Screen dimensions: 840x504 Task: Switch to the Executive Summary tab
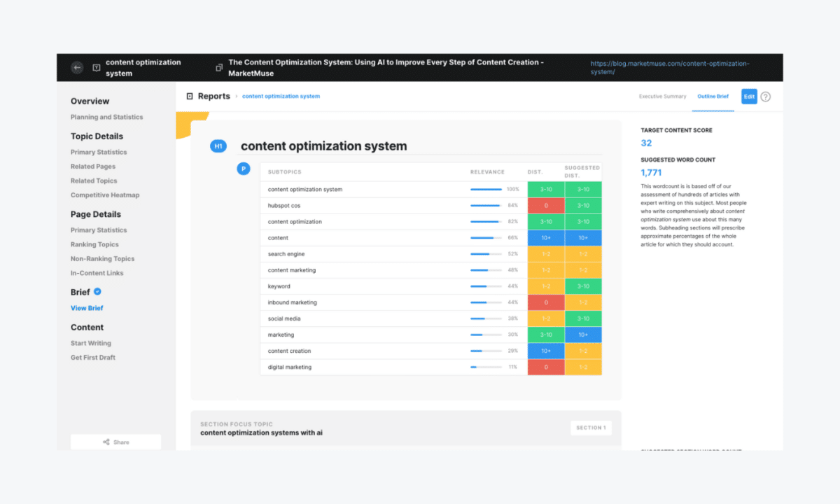pos(662,97)
